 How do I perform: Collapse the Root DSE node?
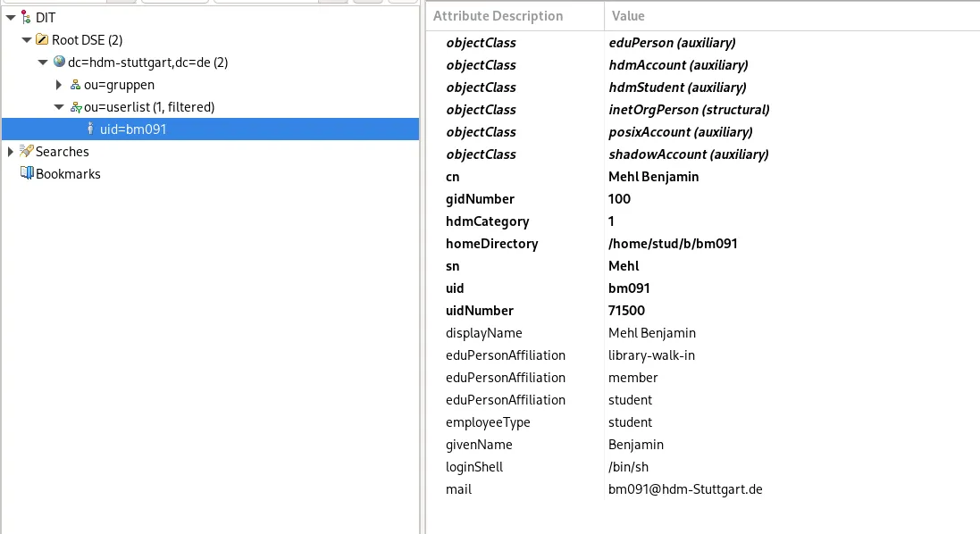pos(25,39)
